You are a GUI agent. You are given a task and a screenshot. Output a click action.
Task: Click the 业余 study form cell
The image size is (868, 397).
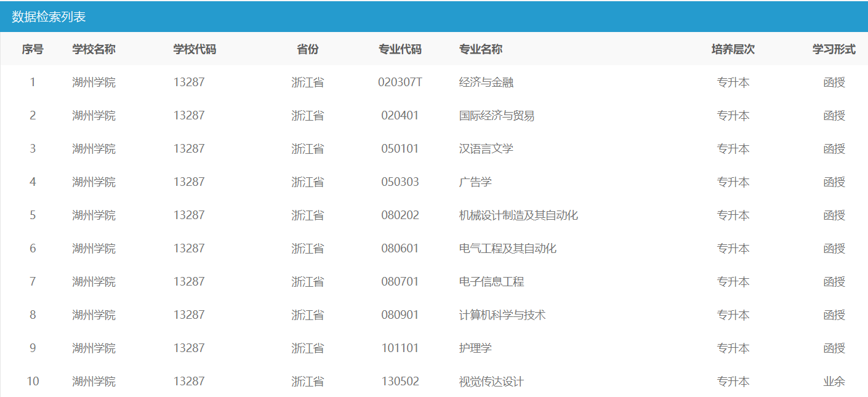834,382
